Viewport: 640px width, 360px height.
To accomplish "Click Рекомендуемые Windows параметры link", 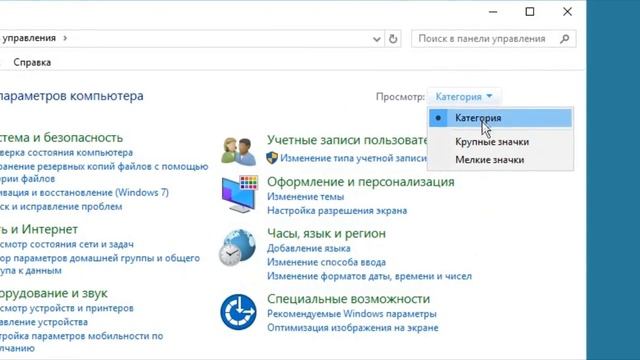I will (351, 314).
